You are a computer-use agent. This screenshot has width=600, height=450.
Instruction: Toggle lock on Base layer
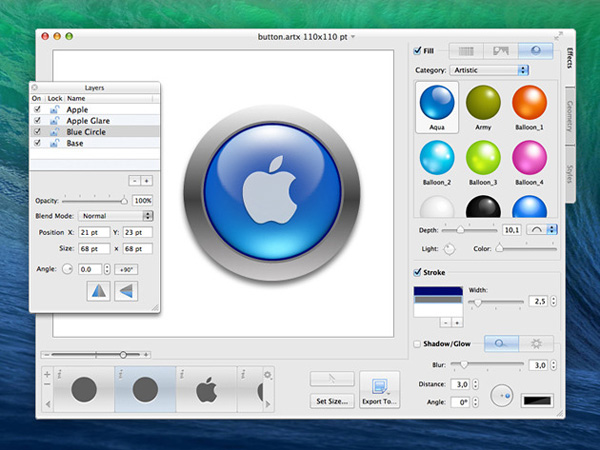click(x=54, y=143)
